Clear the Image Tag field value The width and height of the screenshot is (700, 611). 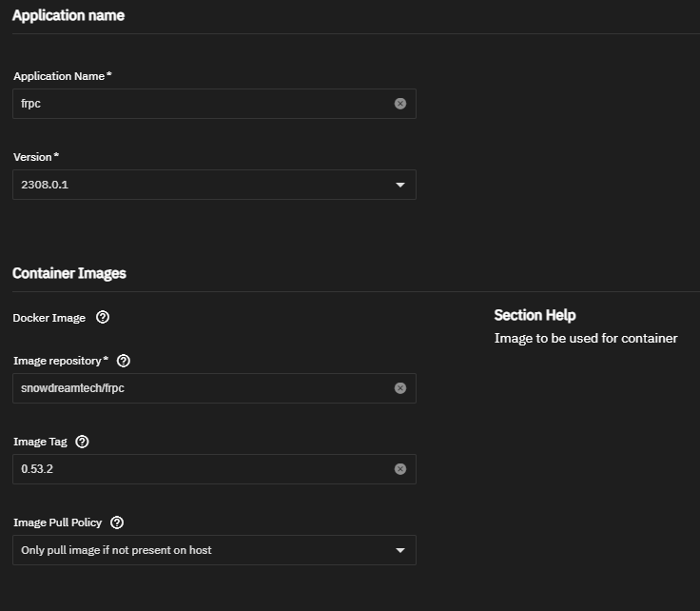(x=400, y=469)
